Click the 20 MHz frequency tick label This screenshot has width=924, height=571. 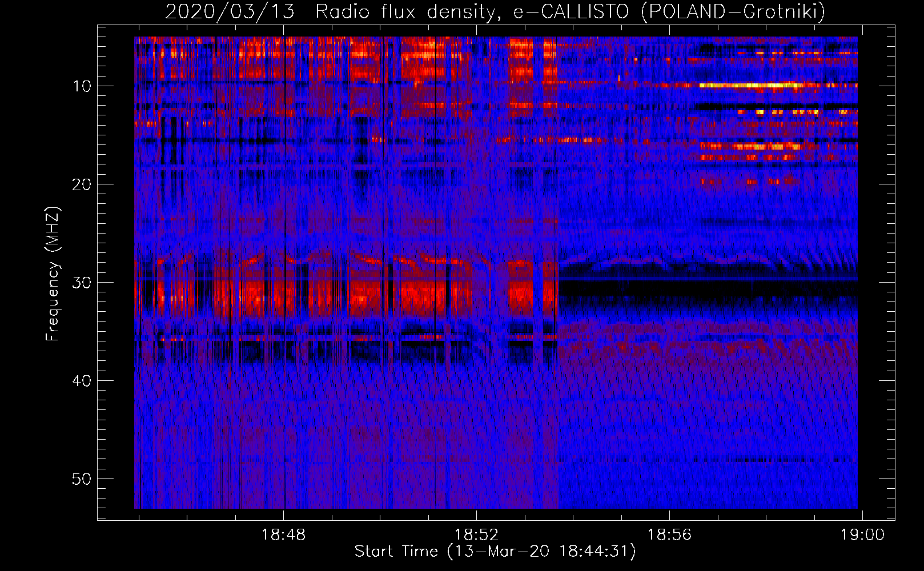click(x=82, y=184)
